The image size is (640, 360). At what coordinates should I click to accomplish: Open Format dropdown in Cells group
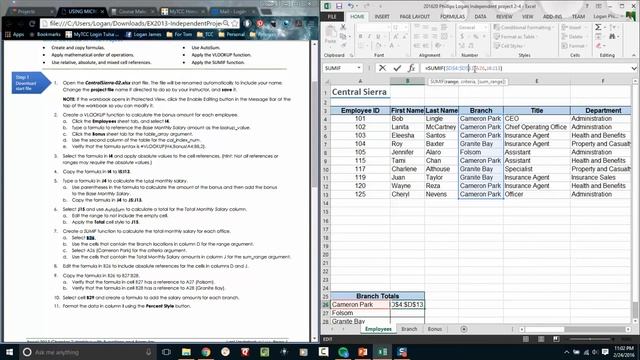[x=573, y=45]
